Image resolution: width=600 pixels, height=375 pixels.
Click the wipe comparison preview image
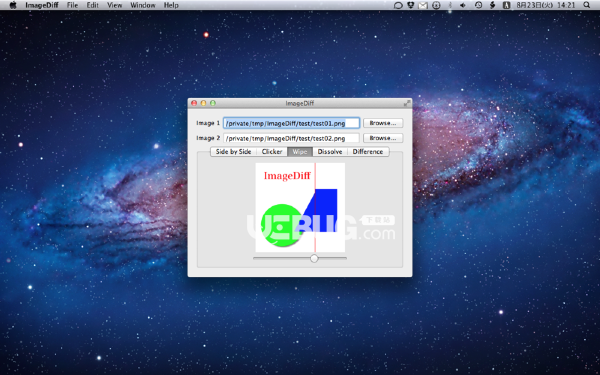click(x=300, y=207)
